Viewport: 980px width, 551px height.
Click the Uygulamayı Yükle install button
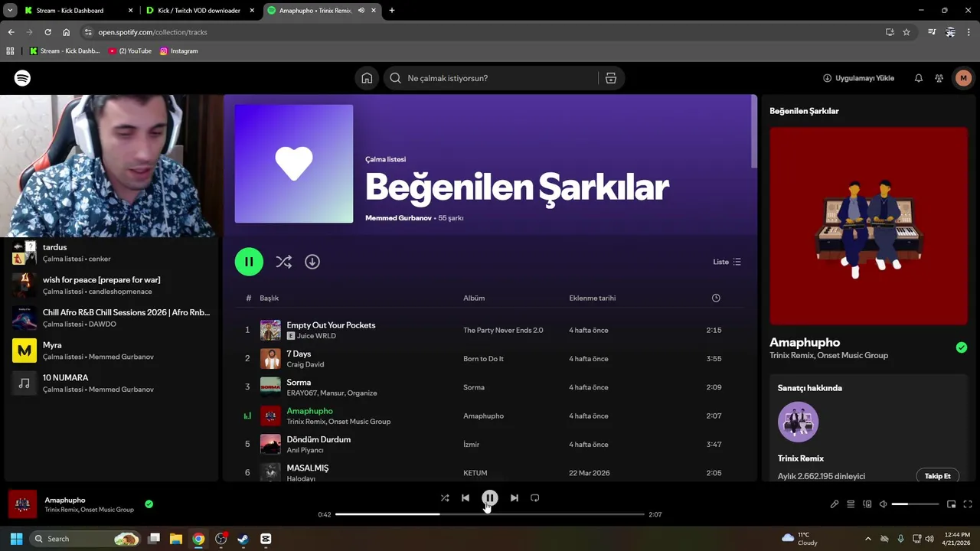click(x=858, y=78)
